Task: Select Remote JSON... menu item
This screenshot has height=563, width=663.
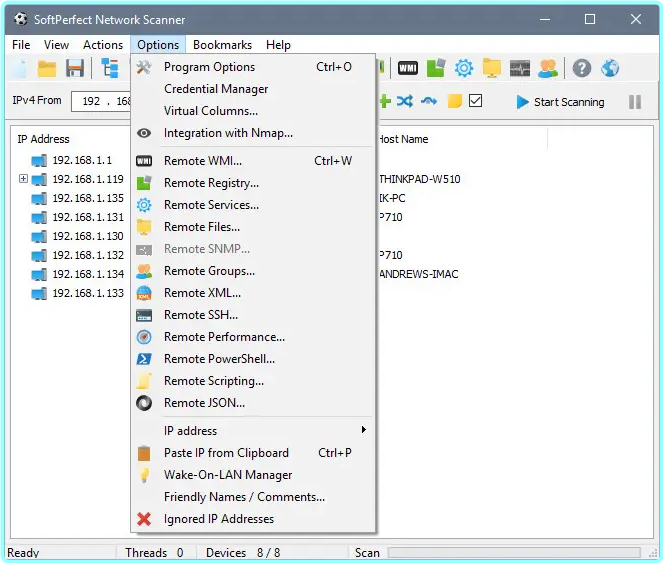Action: click(x=253, y=403)
